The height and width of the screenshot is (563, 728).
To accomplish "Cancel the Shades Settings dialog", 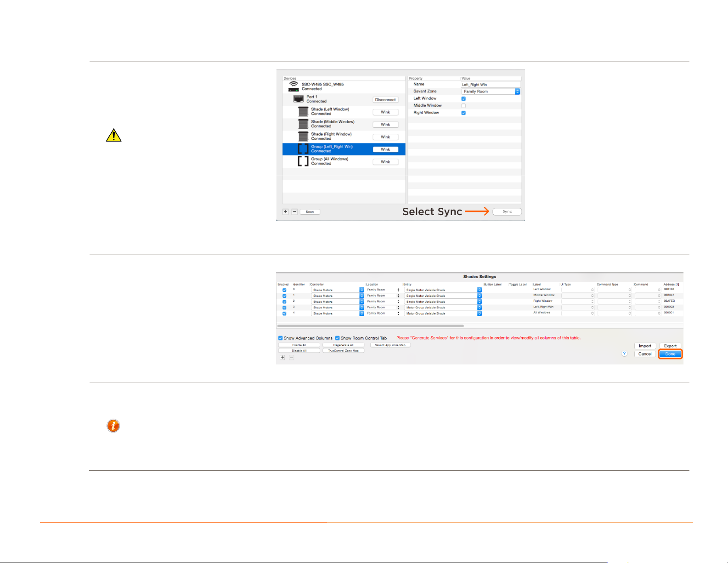I will pyautogui.click(x=645, y=354).
